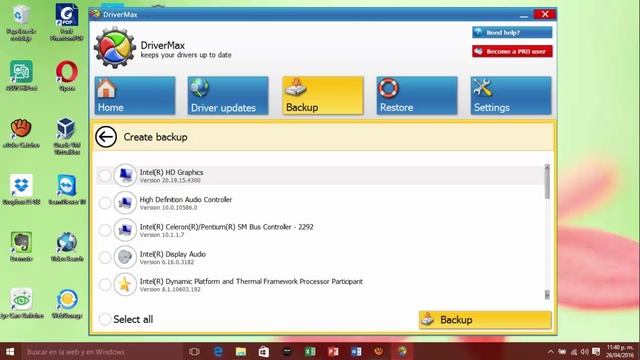Viewport: 640px width, 360px height.
Task: Click the driver list scroll down arrow
Action: coord(547,295)
